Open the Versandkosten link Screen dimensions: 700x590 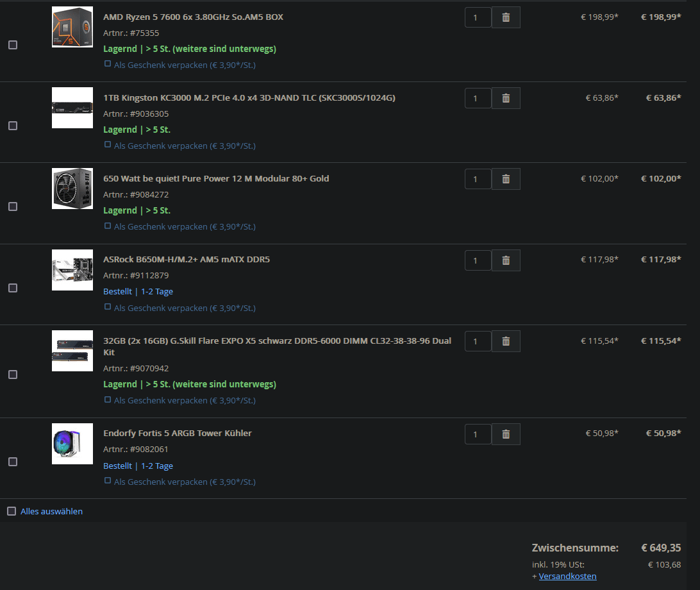(x=567, y=576)
